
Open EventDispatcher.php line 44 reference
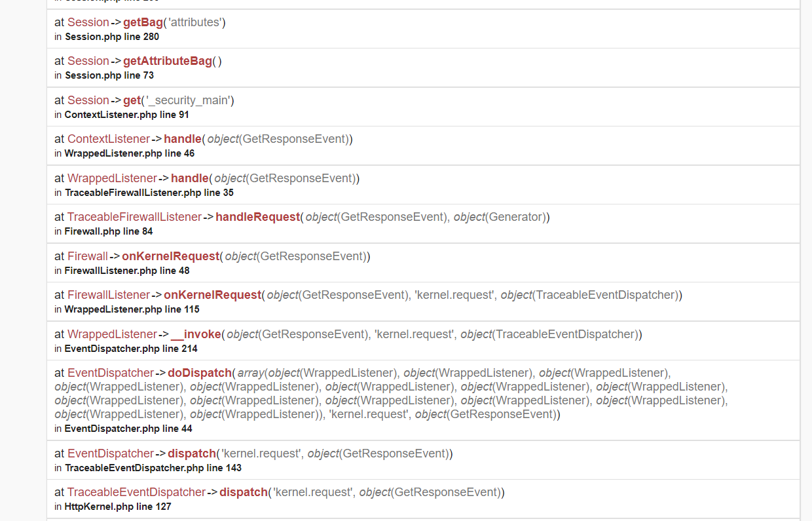(x=128, y=429)
